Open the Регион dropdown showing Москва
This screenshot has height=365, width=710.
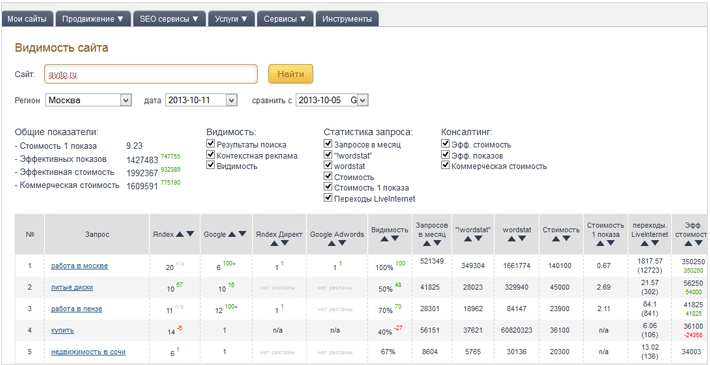(88, 100)
